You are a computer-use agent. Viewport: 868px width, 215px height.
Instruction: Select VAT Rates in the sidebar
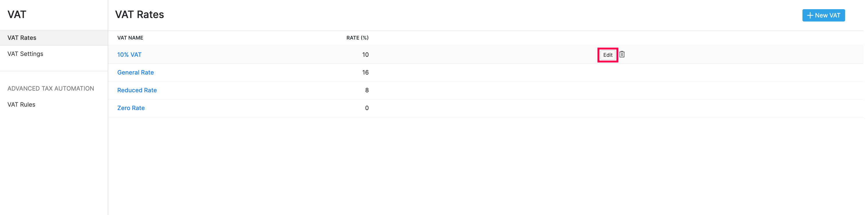(x=22, y=38)
